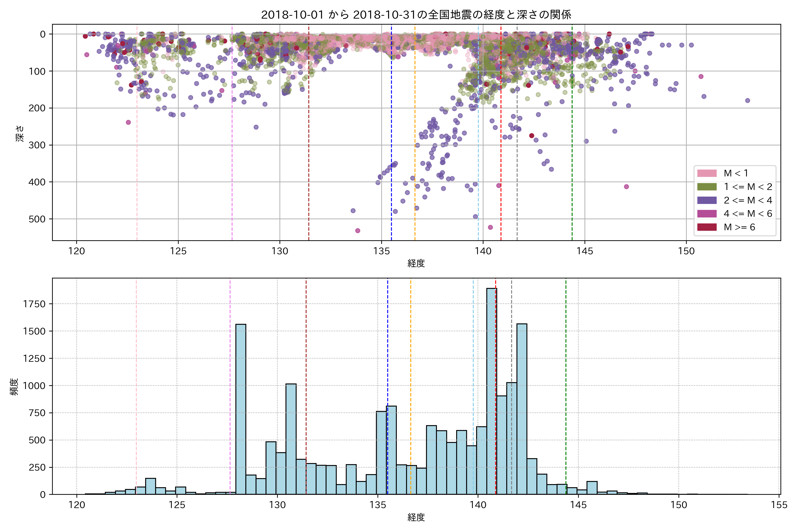Viewport: 798px width, 532px height.
Task: Click the chart title text at top
Action: (416, 15)
